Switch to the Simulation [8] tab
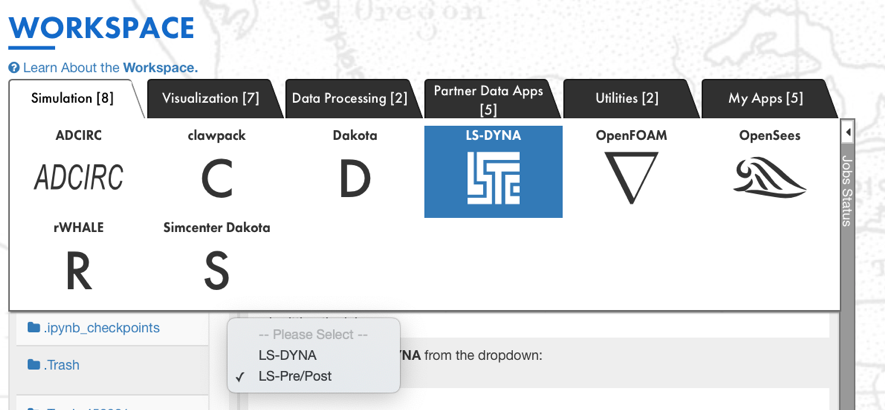885x410 pixels. 72,98
